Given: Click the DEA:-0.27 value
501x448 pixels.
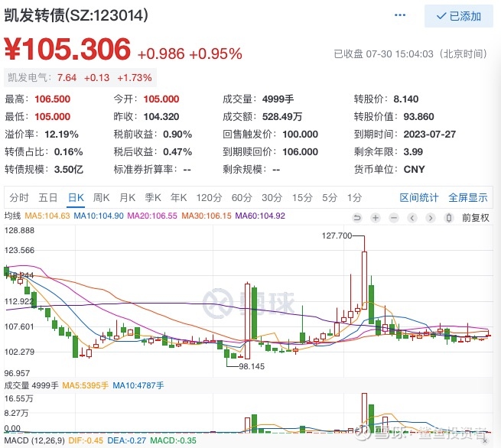Looking at the screenshot, I should [x=126, y=440].
